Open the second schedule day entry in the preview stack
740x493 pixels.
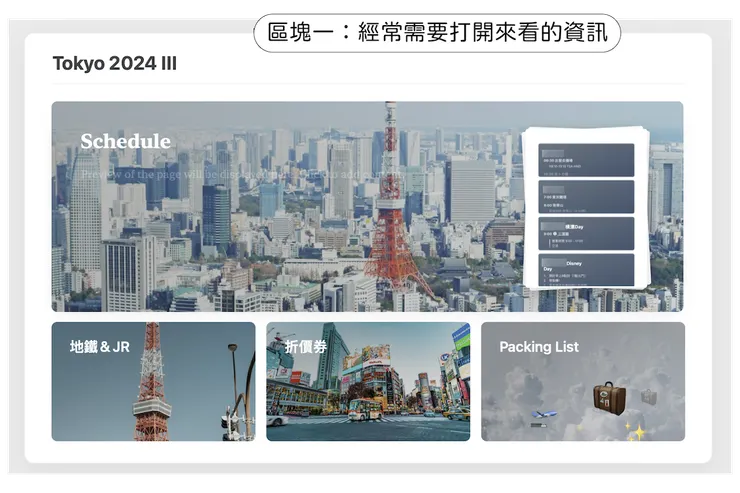[x=586, y=197]
